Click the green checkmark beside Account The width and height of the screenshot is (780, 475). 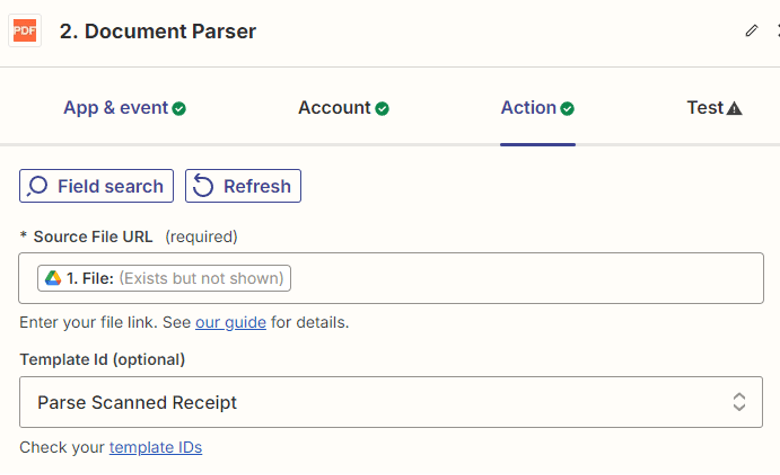coord(382,108)
